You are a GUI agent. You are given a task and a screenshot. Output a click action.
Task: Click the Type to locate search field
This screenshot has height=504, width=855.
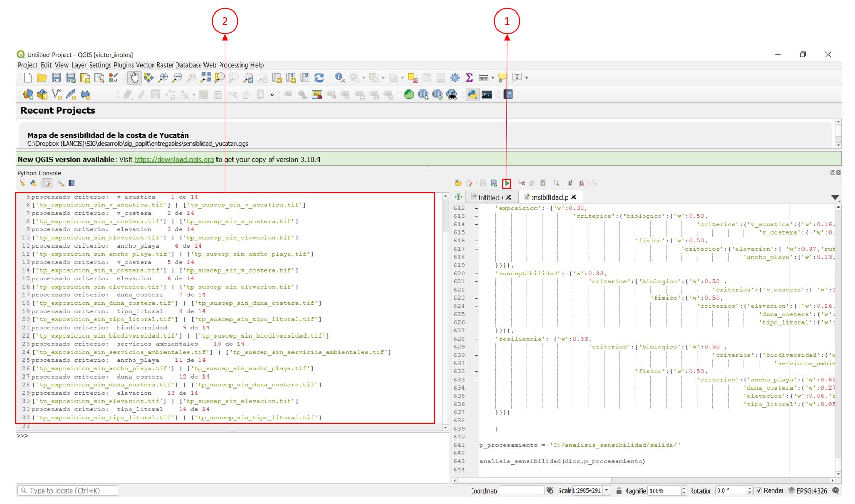(x=68, y=490)
